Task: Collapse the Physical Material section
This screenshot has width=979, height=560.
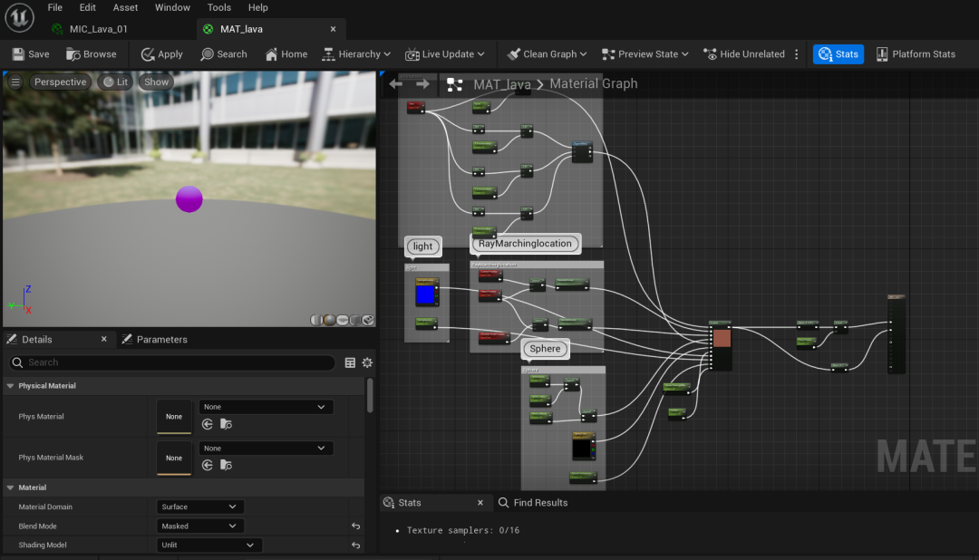Action: 10,386
